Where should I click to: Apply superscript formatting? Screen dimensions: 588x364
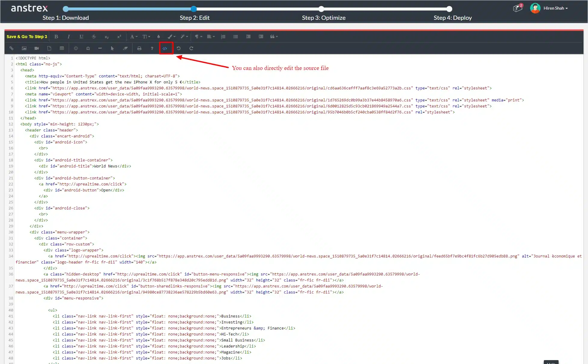click(x=119, y=37)
